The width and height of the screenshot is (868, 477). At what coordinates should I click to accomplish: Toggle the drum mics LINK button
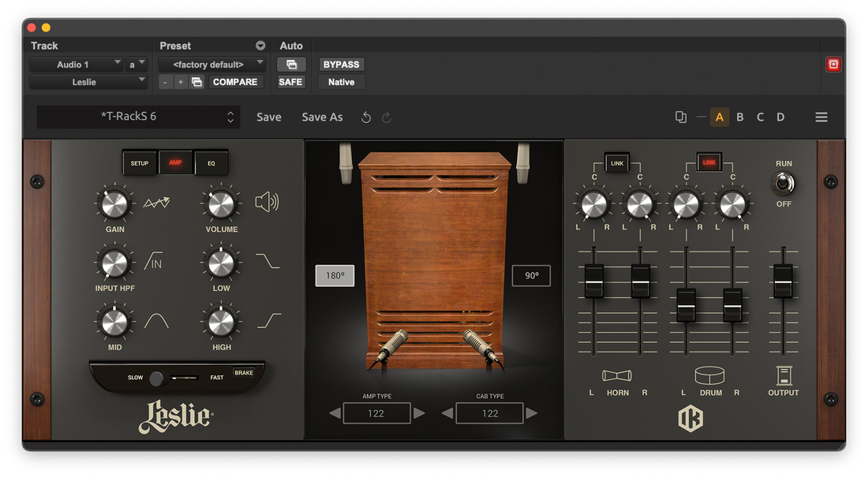pyautogui.click(x=709, y=162)
